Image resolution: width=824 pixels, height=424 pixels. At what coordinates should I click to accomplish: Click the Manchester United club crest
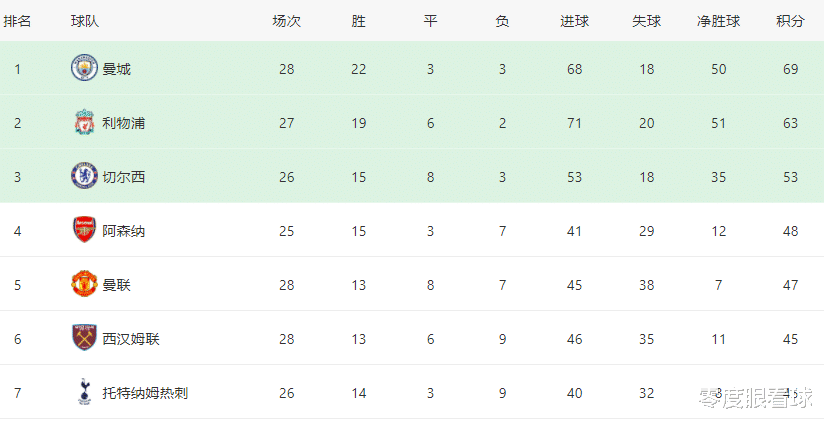coord(84,284)
